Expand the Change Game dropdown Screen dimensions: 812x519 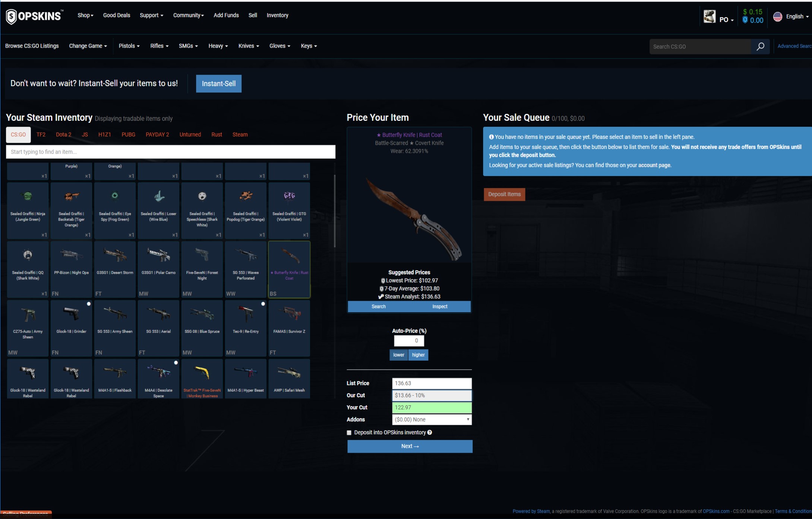pos(88,46)
